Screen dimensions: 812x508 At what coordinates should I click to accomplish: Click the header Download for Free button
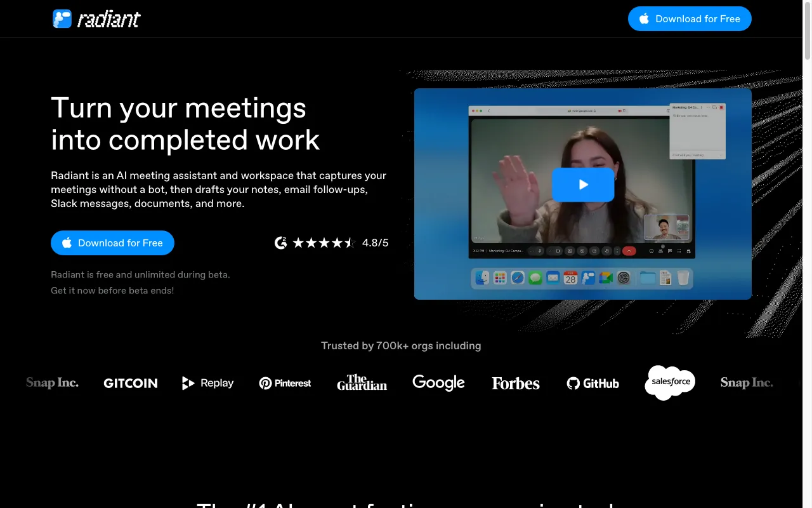(690, 19)
